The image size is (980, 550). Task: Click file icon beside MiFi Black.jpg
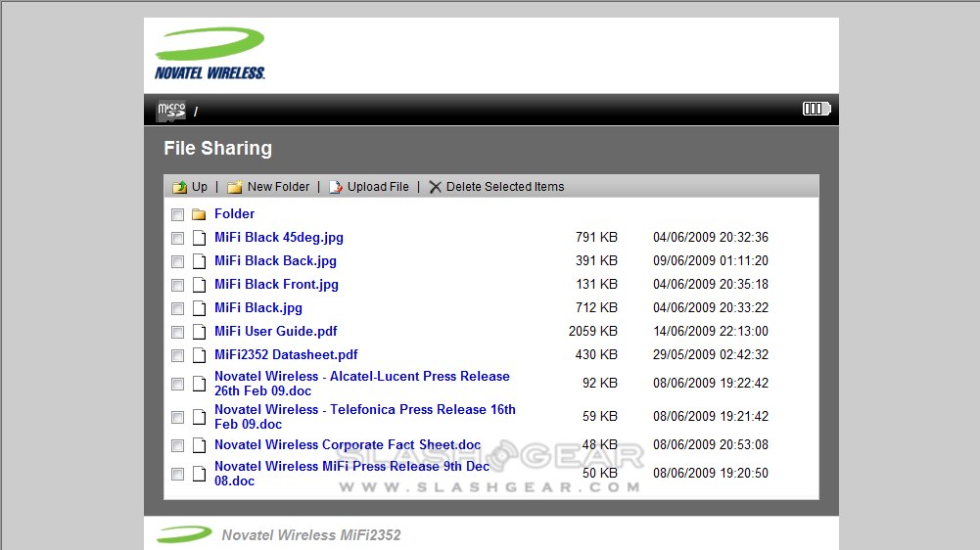coord(199,308)
